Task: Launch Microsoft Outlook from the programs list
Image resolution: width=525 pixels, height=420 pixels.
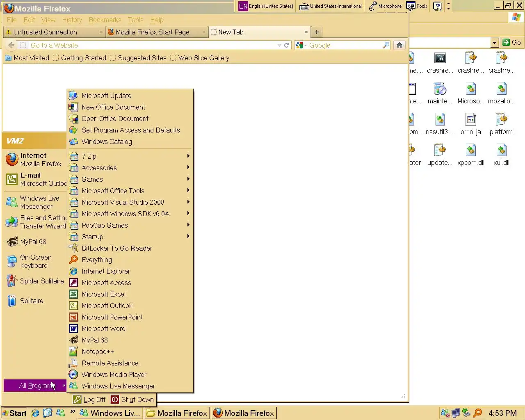Action: (130, 306)
